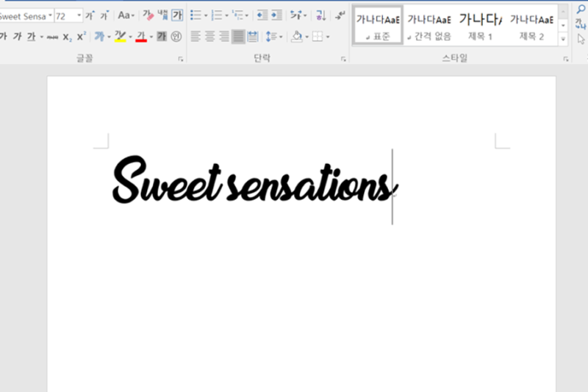Align text left

pyautogui.click(x=196, y=36)
